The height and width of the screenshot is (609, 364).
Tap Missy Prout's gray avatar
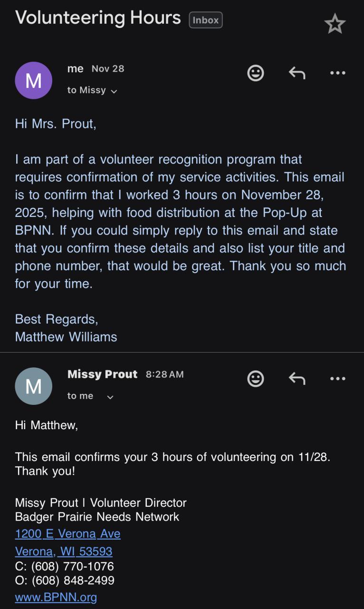click(33, 386)
